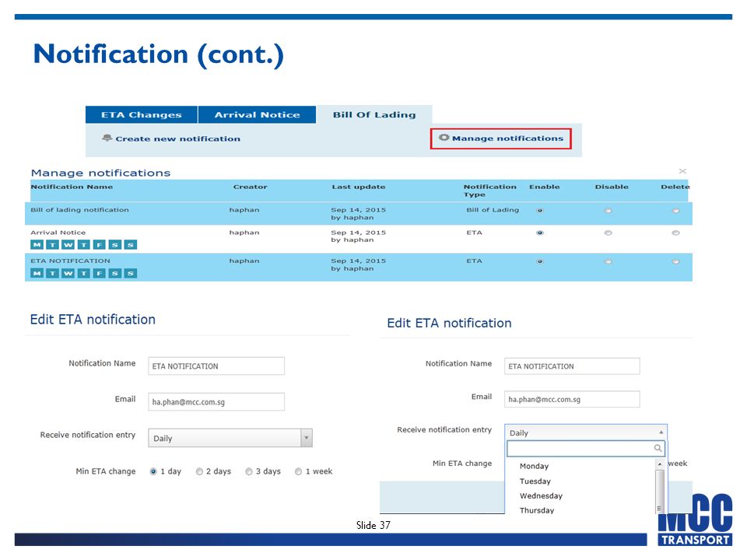Toggle Tuesday icon under ETA NOTIFICATION
747x560 pixels.
pos(52,273)
